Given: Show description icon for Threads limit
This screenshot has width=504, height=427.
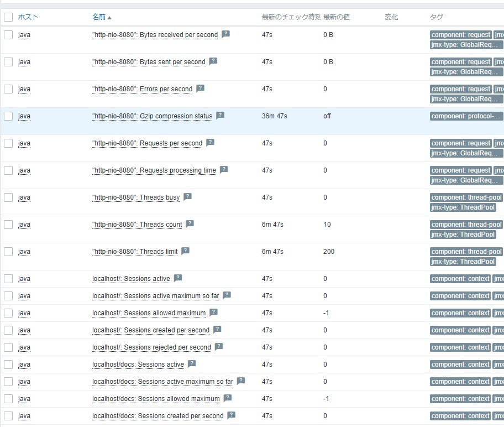Looking at the screenshot, I should [x=185, y=251].
